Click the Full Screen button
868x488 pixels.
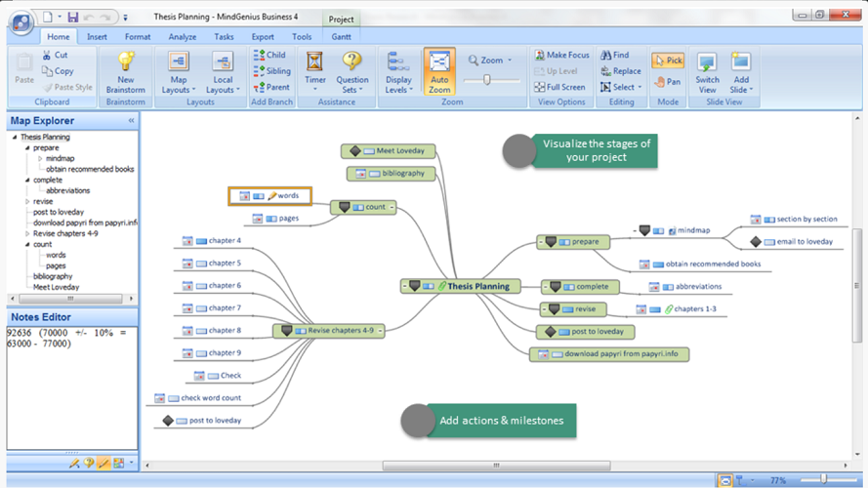(559, 87)
